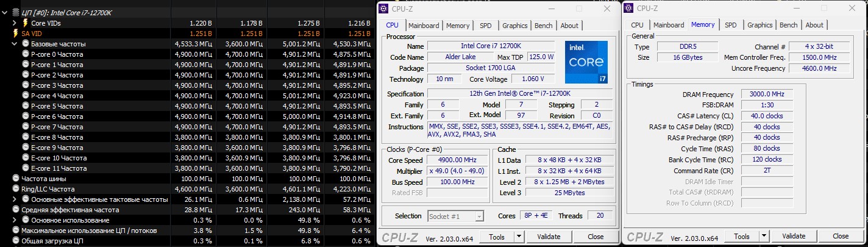Click the clock icon of P-core 4 Частота
Screen dimensions: 868x247
click(25, 96)
